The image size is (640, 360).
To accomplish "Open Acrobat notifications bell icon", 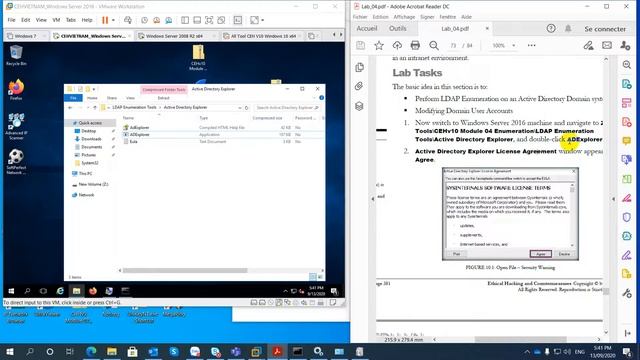I will (568, 29).
